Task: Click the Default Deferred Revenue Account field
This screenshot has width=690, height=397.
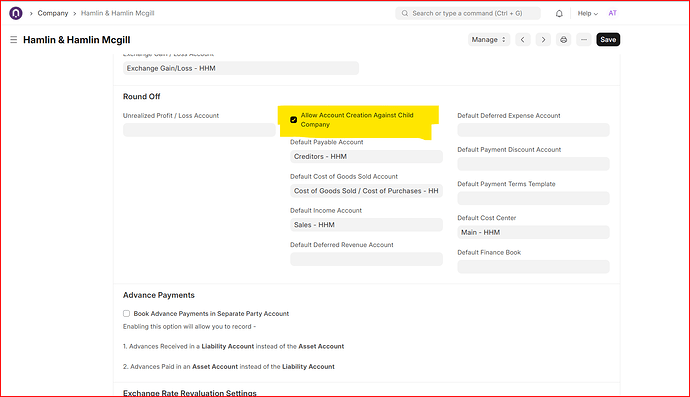Action: tap(366, 259)
